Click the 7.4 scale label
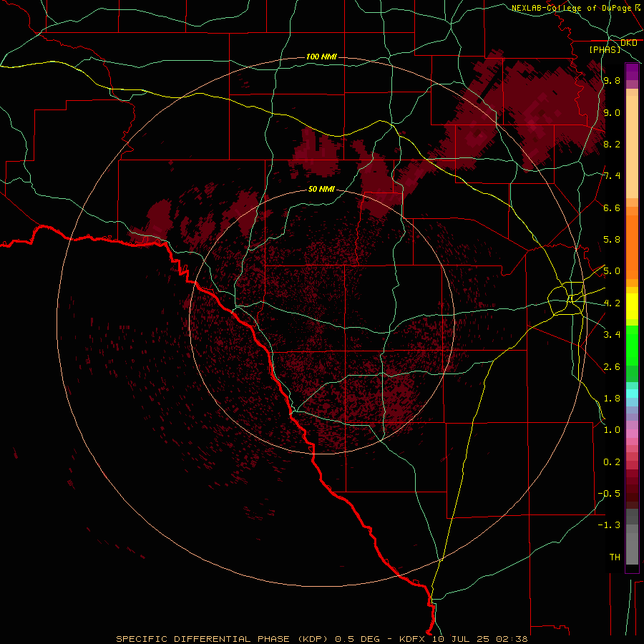 612,176
